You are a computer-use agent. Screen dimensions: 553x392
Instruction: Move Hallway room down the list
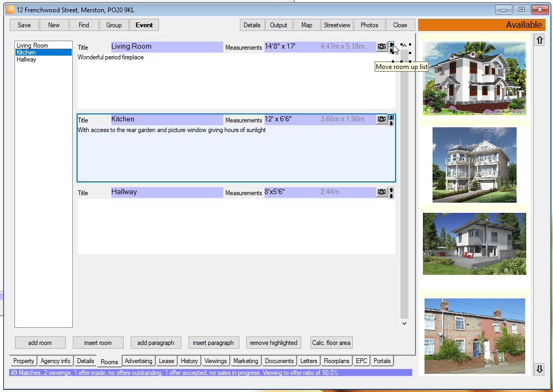point(391,196)
